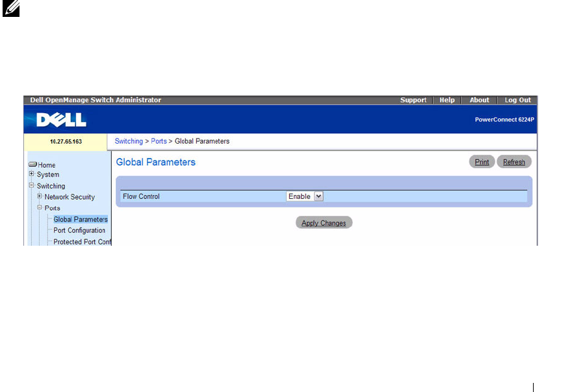Click the Global Parameters breadcrumb text

tap(202, 141)
